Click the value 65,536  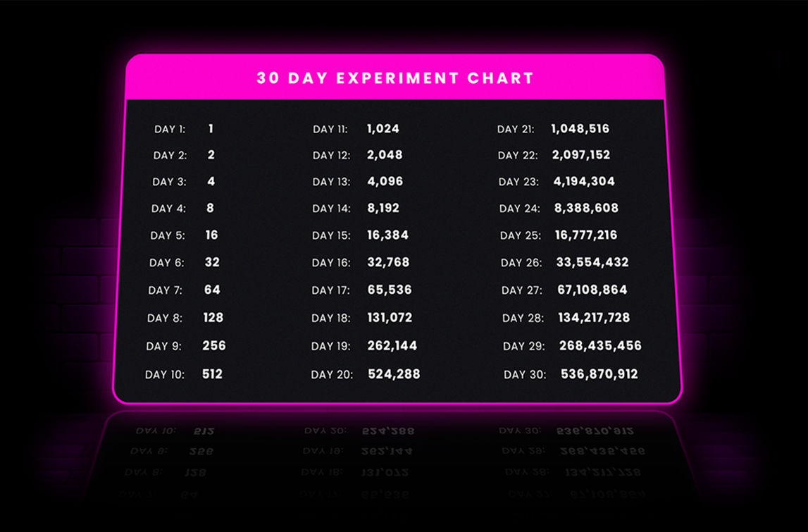390,290
